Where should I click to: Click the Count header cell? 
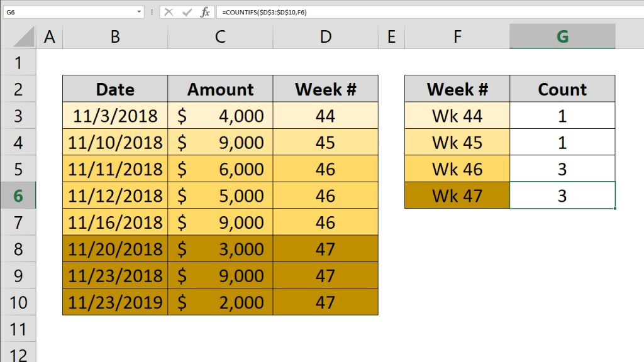(562, 89)
